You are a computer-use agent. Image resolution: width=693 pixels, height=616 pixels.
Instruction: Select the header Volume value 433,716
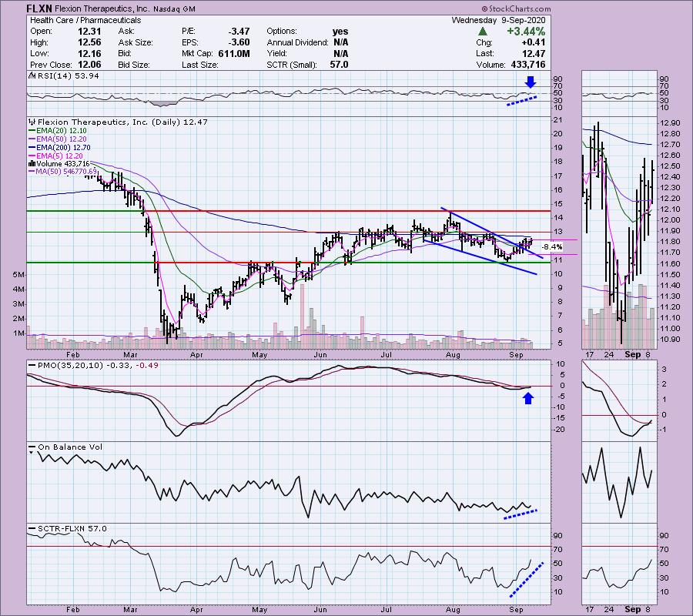click(x=527, y=65)
